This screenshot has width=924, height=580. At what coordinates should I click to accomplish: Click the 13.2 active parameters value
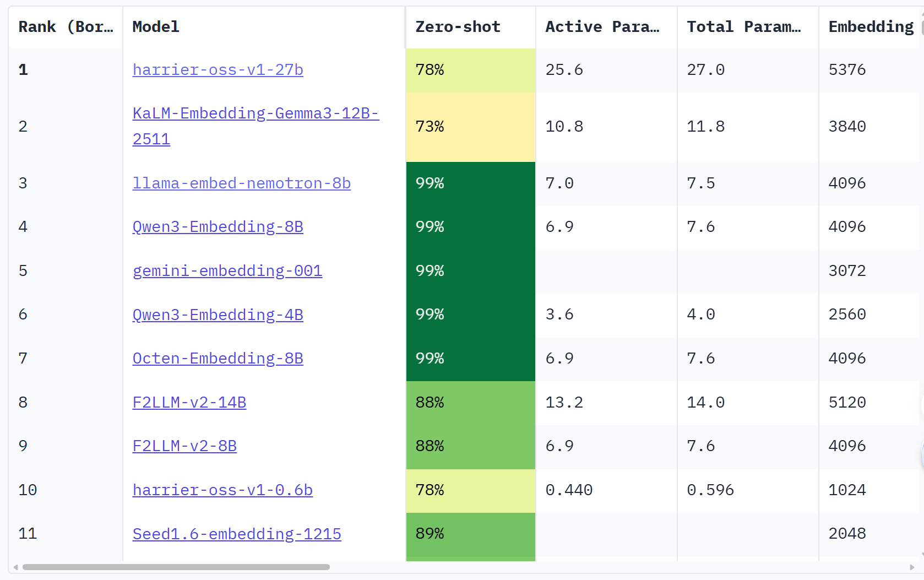coord(564,403)
